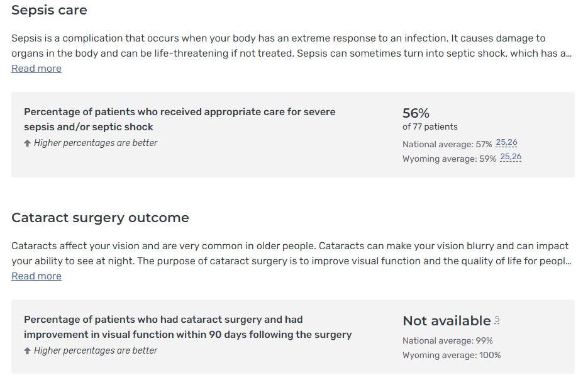Select the Wyoming average 100% line
The height and width of the screenshot is (387, 588).
pos(451,355)
